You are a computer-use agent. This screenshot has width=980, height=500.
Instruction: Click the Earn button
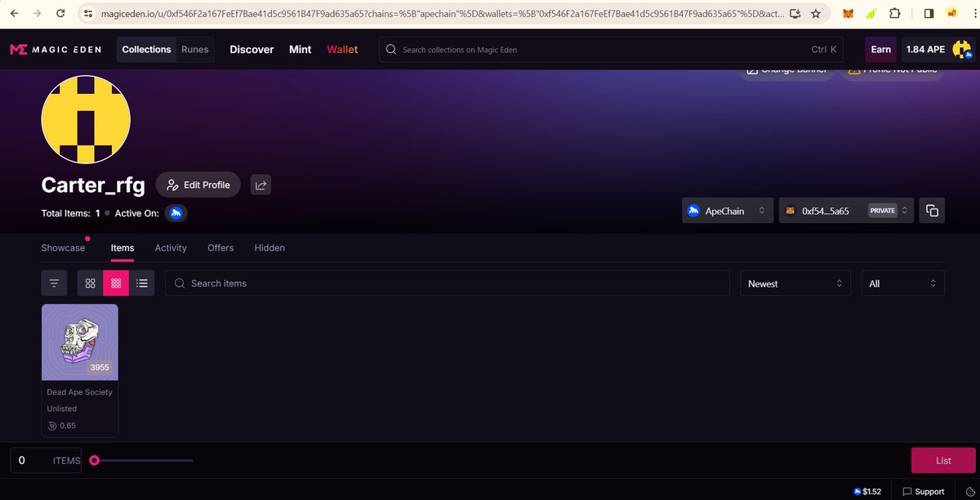point(880,50)
